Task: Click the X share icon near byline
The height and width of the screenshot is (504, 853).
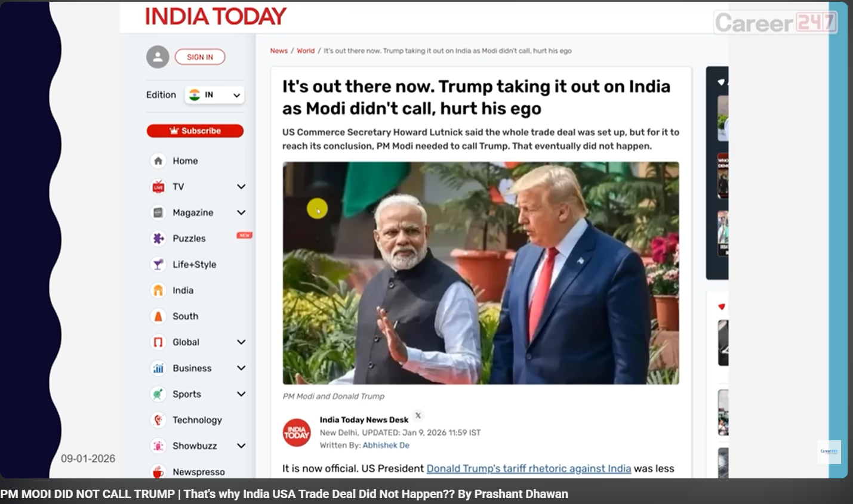Action: (x=418, y=416)
